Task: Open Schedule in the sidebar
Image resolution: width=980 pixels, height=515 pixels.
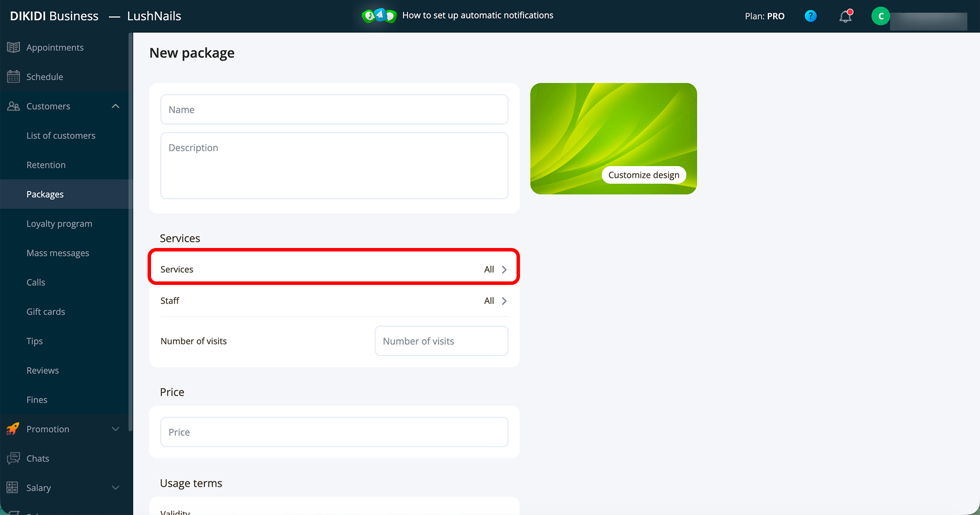Action: (45, 77)
